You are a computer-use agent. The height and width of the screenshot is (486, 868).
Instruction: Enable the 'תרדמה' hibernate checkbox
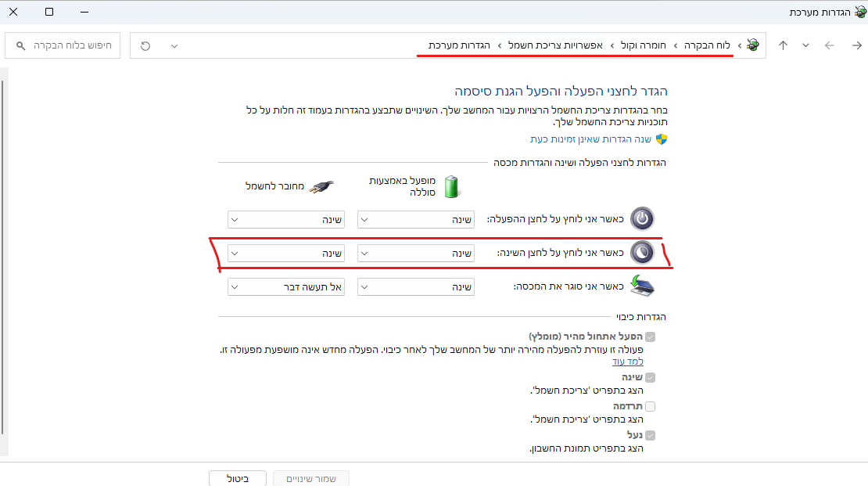(651, 406)
